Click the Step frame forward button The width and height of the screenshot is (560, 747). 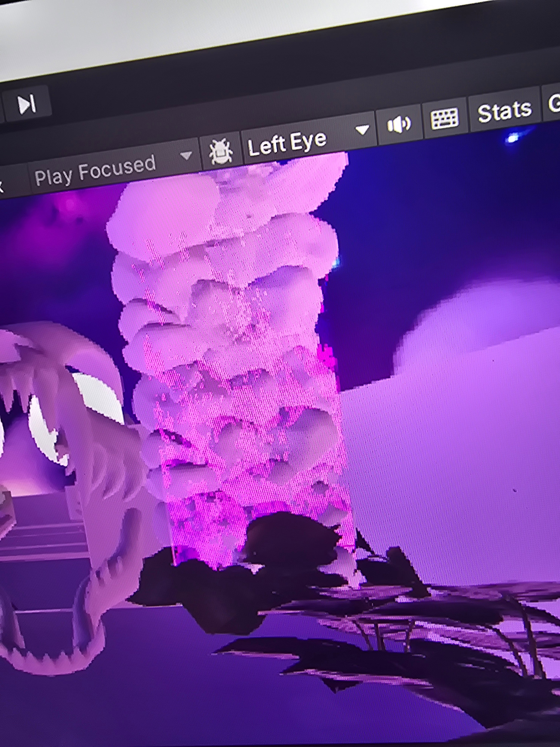pos(27,104)
